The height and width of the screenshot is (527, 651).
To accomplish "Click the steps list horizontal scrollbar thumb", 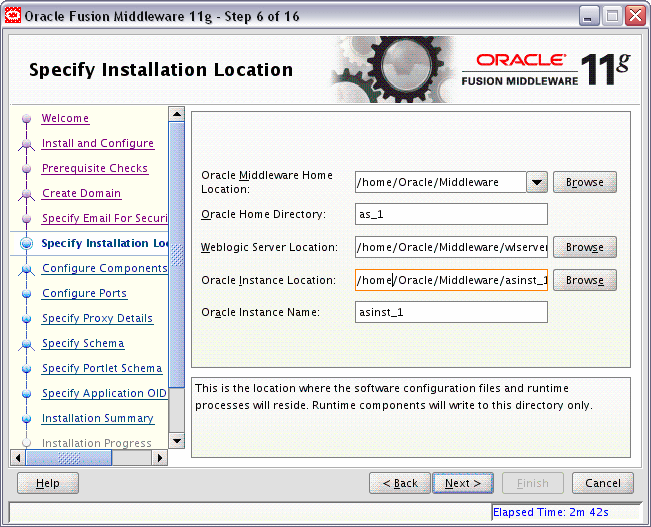I will 69,458.
